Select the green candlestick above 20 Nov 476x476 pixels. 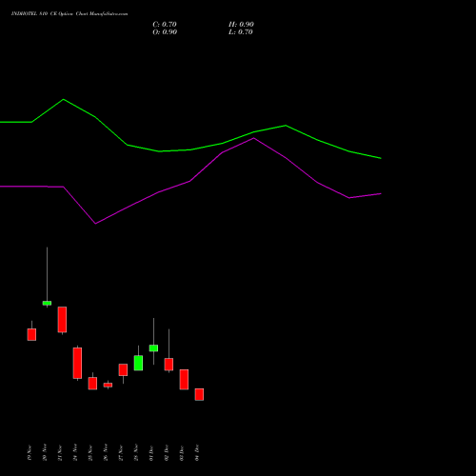tap(47, 303)
